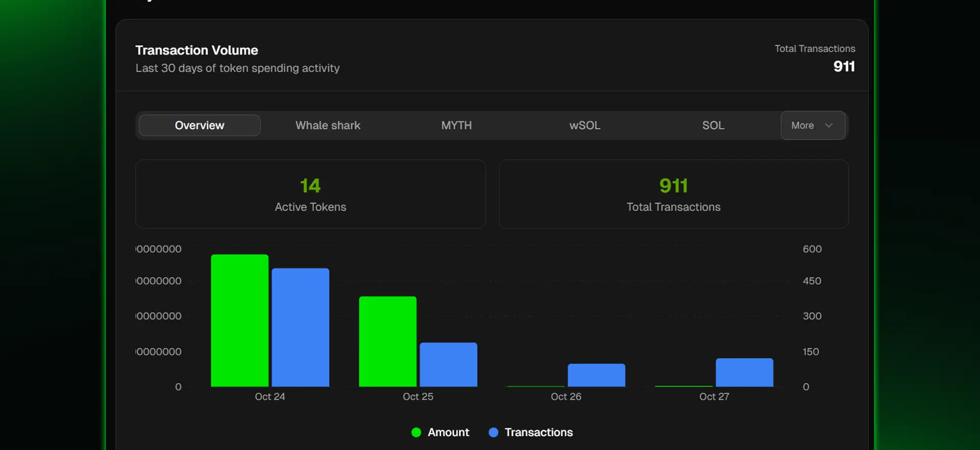The width and height of the screenshot is (980, 450).
Task: Open the SOL token tab
Action: (x=713, y=125)
